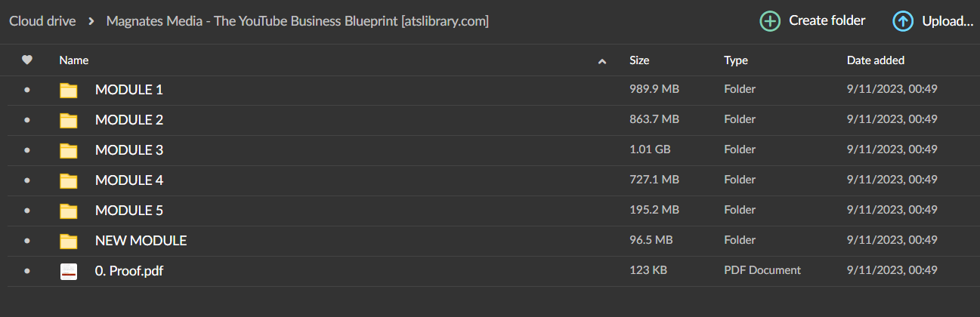Sort by Date added column header

(x=876, y=60)
